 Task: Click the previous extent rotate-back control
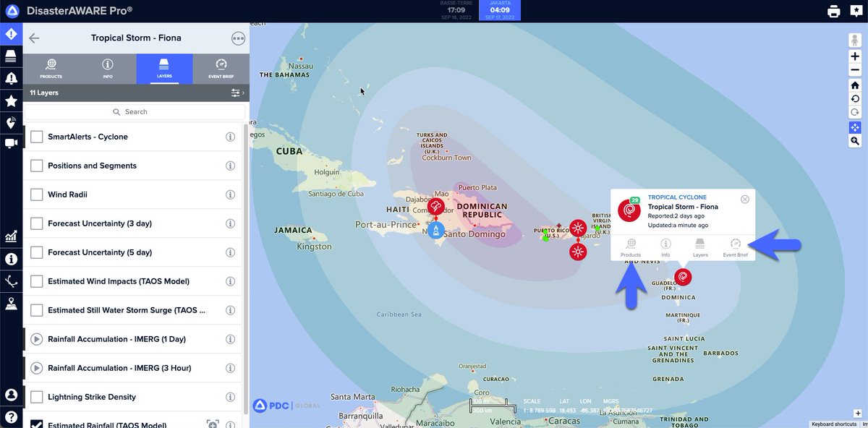click(855, 99)
